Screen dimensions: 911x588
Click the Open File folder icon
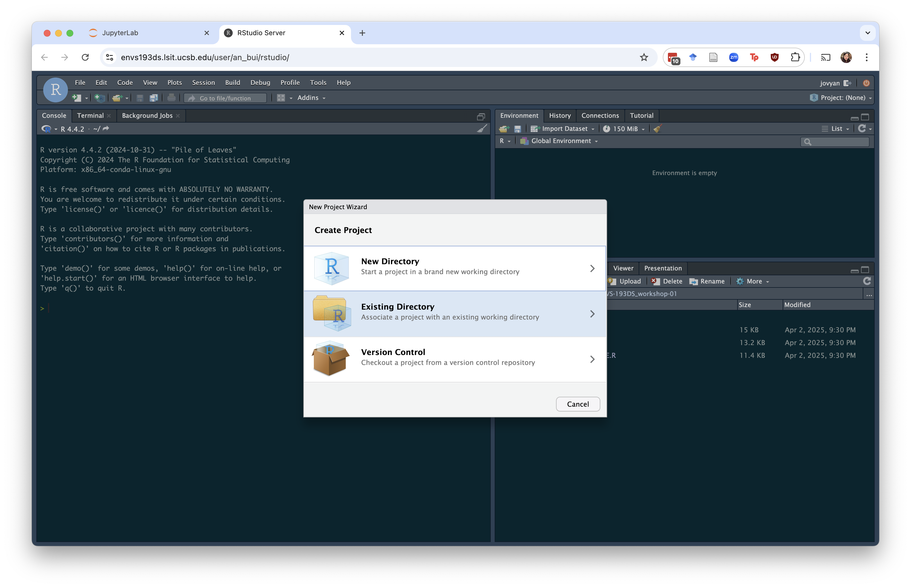(117, 98)
